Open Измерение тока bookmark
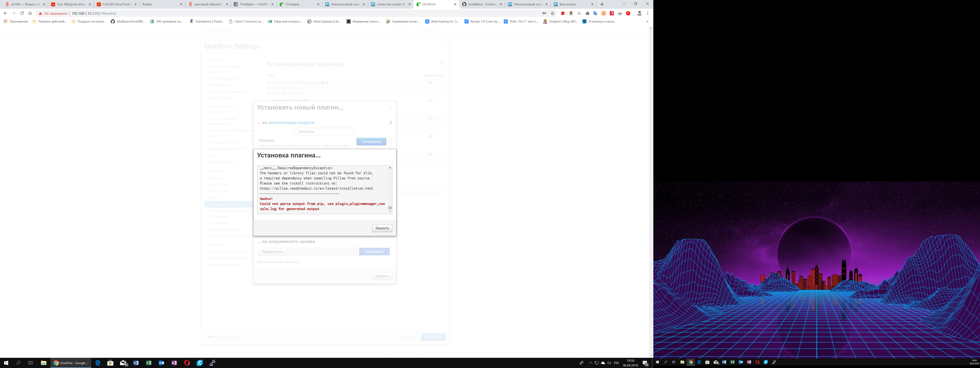Viewport: 980px width, 368px height. tap(363, 21)
